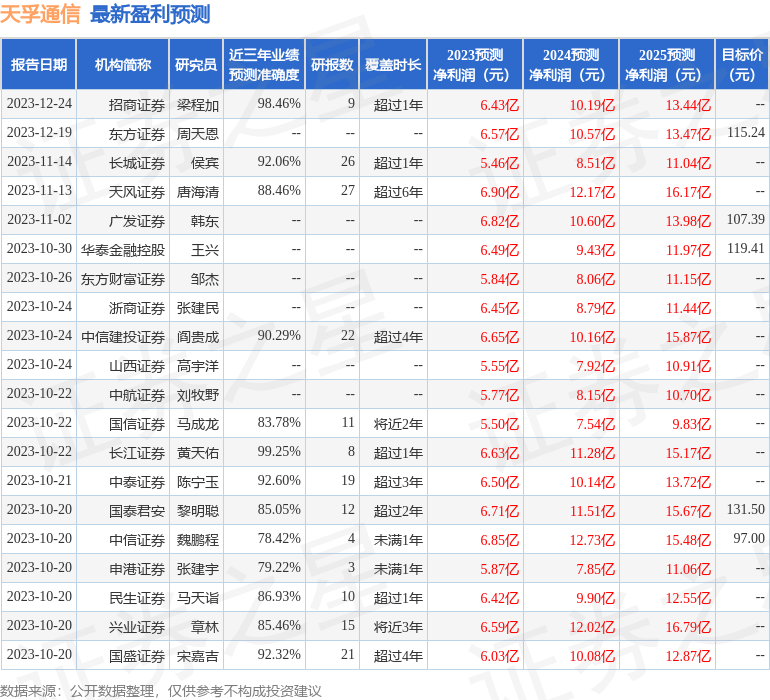770x700 pixels.
Task: Click the 数据来源 footnote text
Action: pyautogui.click(x=161, y=691)
